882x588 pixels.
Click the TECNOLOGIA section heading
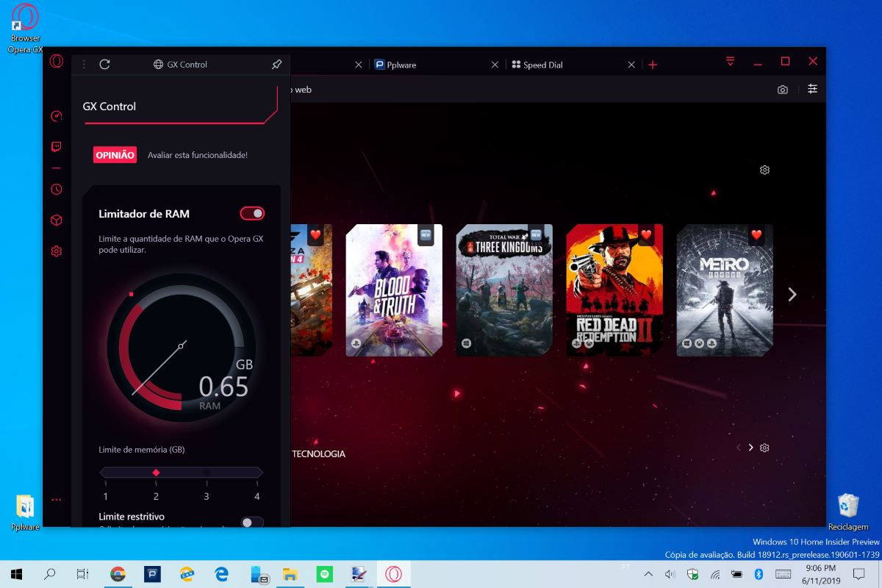pos(319,454)
